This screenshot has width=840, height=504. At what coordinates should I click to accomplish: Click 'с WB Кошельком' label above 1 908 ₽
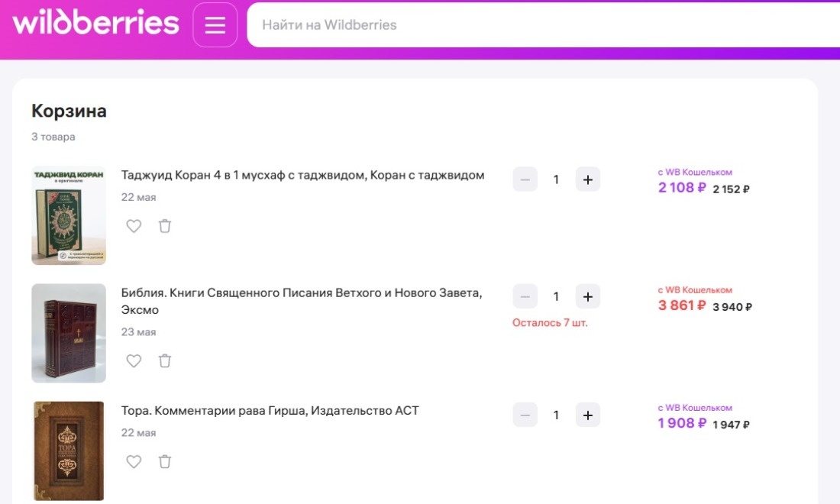click(x=695, y=408)
